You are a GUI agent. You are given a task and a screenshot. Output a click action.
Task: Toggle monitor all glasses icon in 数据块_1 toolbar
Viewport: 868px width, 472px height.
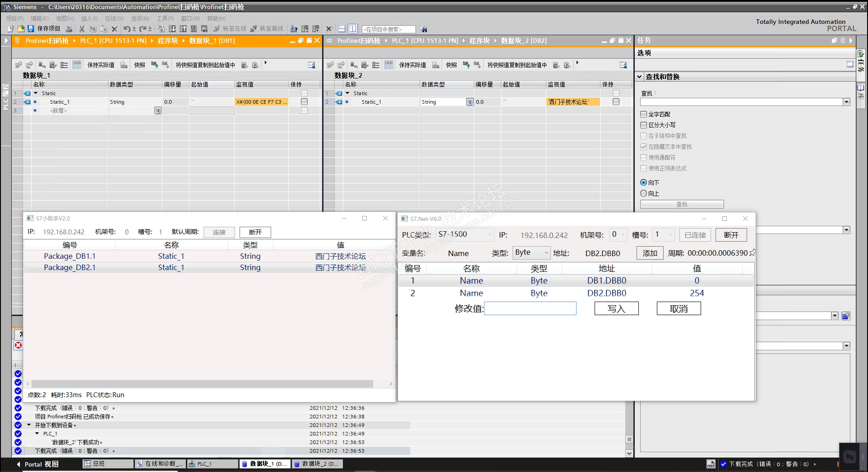(77, 65)
